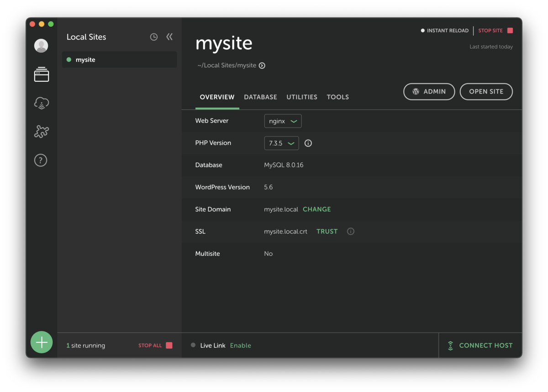
Task: Toggle Instant Reload
Action: click(x=445, y=31)
